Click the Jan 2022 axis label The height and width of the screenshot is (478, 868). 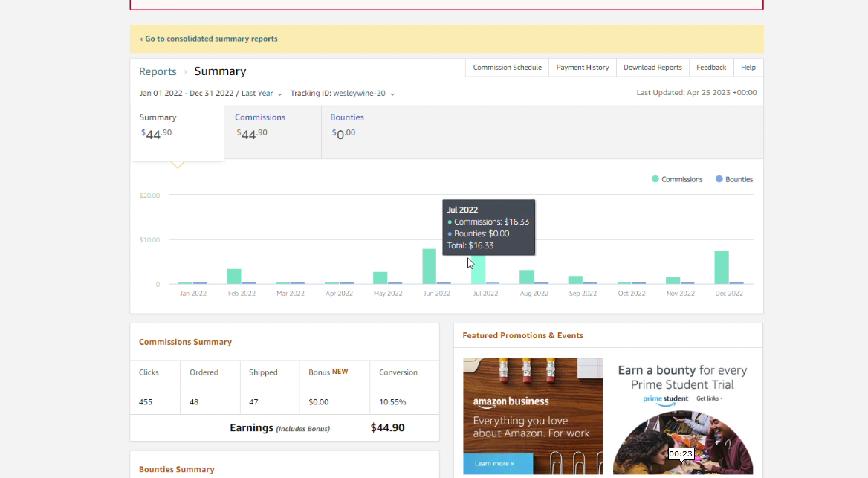(x=193, y=294)
